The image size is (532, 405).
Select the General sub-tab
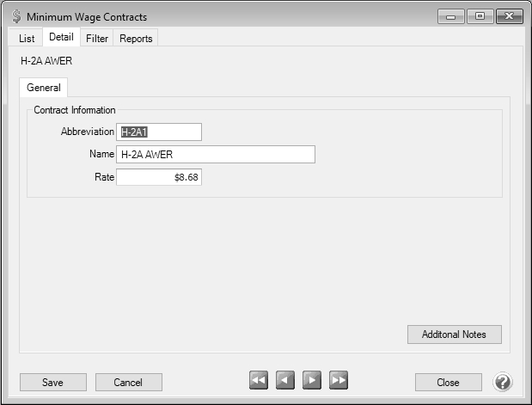coord(43,88)
